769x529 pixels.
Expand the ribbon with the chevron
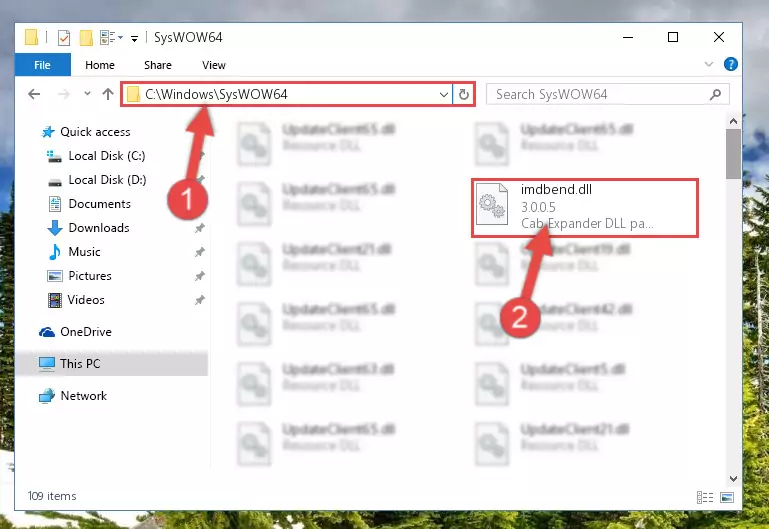(709, 64)
